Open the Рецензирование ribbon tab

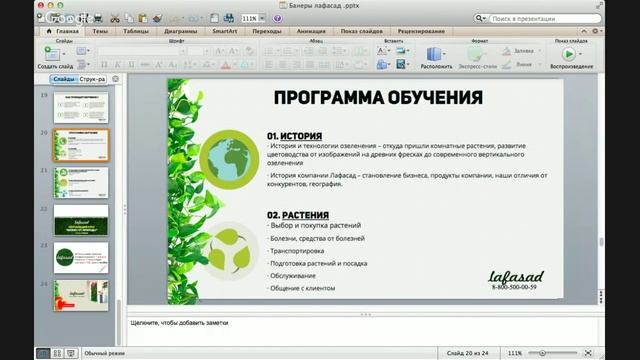pos(421,31)
